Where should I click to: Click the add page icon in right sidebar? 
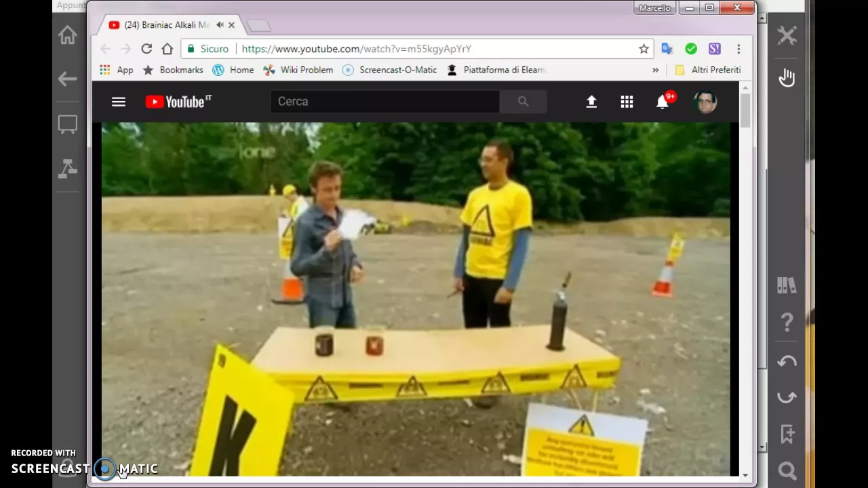(x=787, y=434)
